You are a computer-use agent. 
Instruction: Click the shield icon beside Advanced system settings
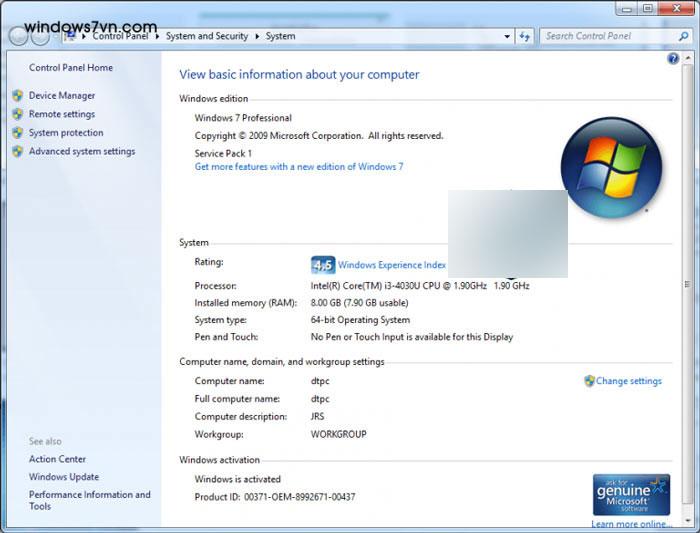17,152
